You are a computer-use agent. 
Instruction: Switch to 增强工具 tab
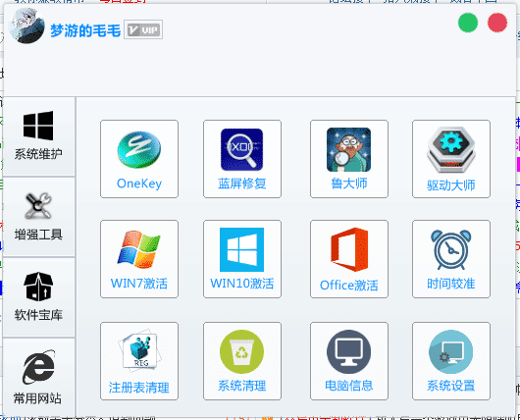pyautogui.click(x=39, y=217)
